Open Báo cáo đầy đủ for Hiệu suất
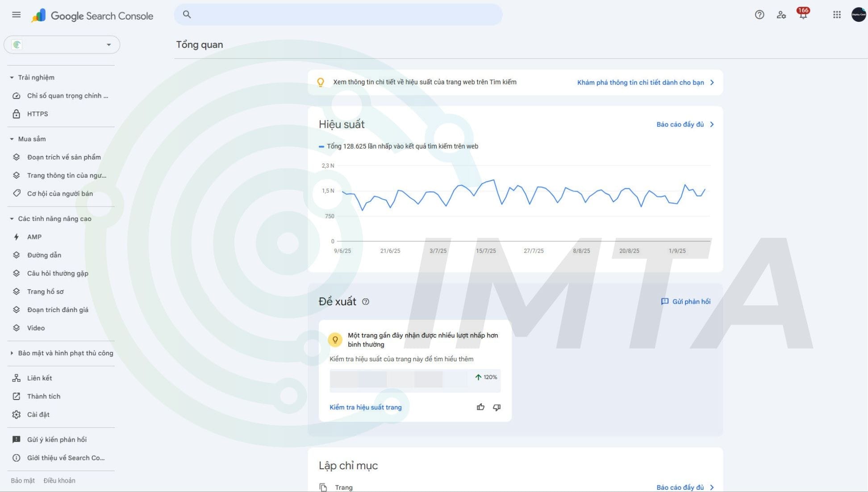 pos(680,124)
